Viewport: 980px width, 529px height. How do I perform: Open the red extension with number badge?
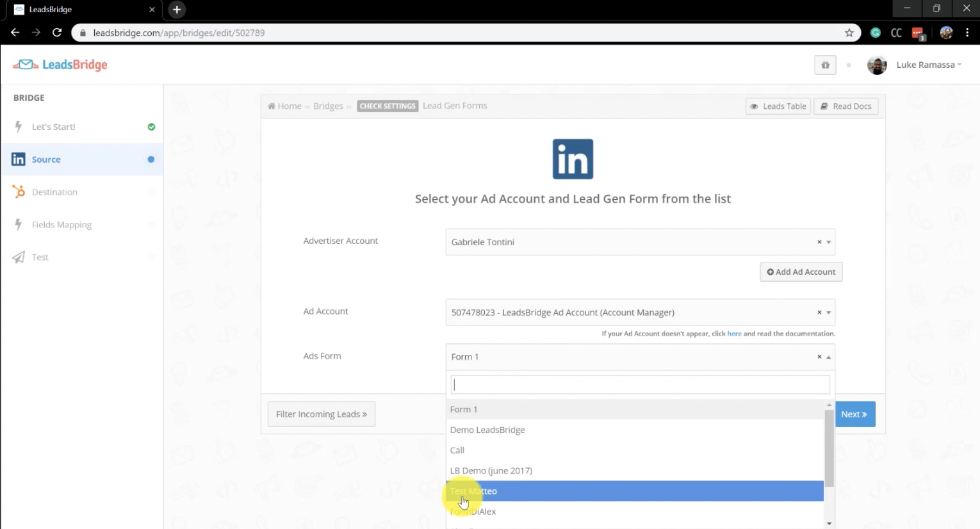(x=919, y=33)
